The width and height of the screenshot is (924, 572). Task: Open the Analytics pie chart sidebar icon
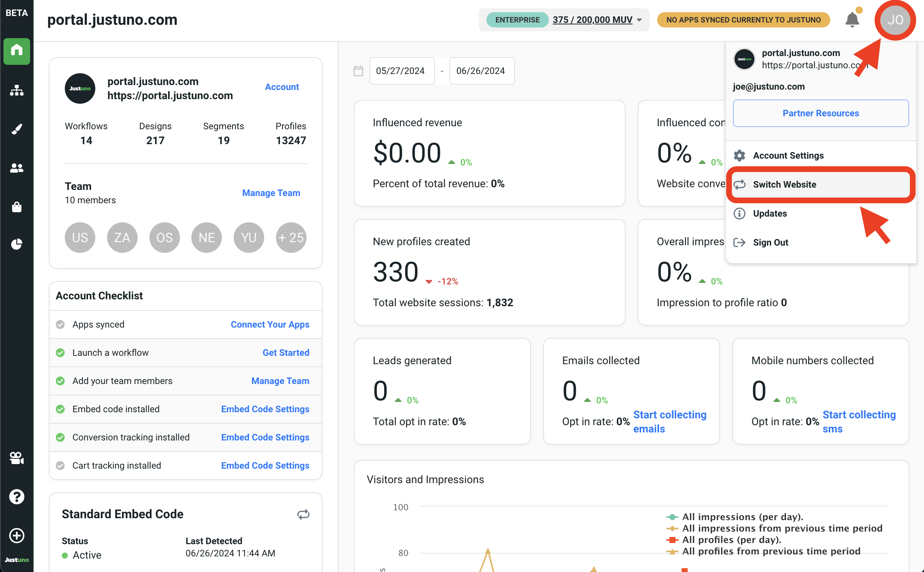17,244
